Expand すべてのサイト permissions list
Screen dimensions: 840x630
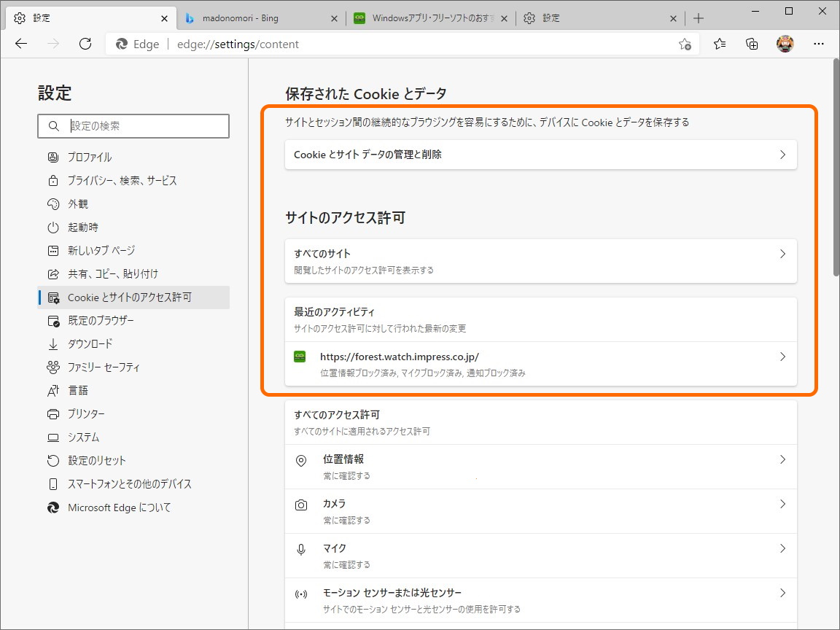540,261
